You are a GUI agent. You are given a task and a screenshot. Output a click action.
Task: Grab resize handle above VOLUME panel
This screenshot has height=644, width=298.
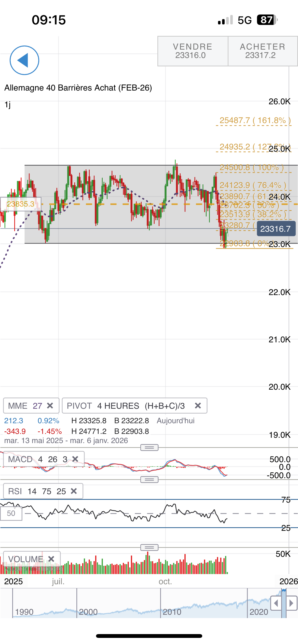coord(150,547)
